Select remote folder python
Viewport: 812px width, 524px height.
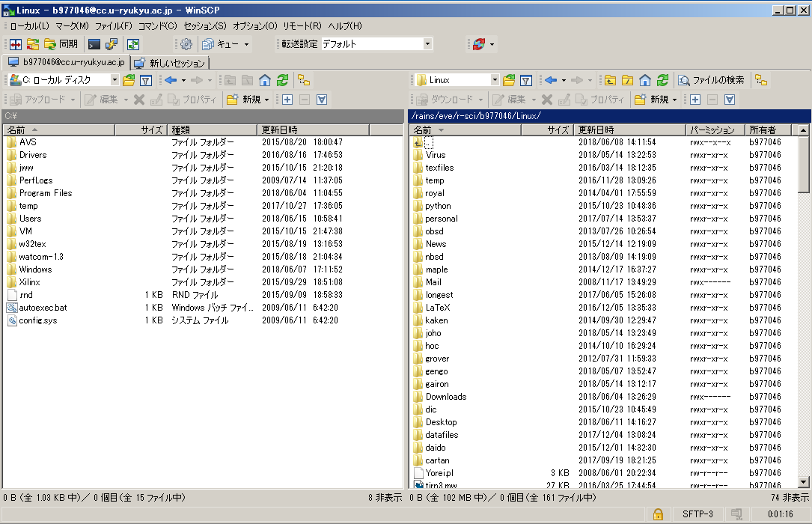pyautogui.click(x=438, y=206)
